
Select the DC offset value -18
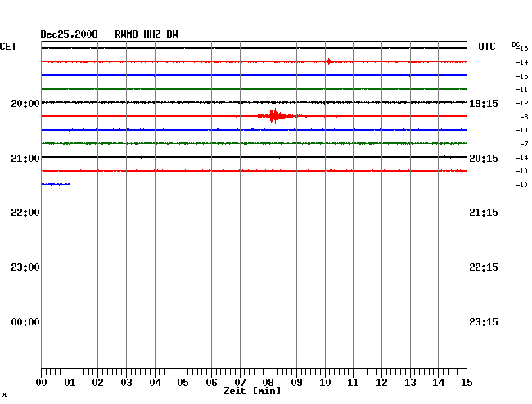point(523,48)
